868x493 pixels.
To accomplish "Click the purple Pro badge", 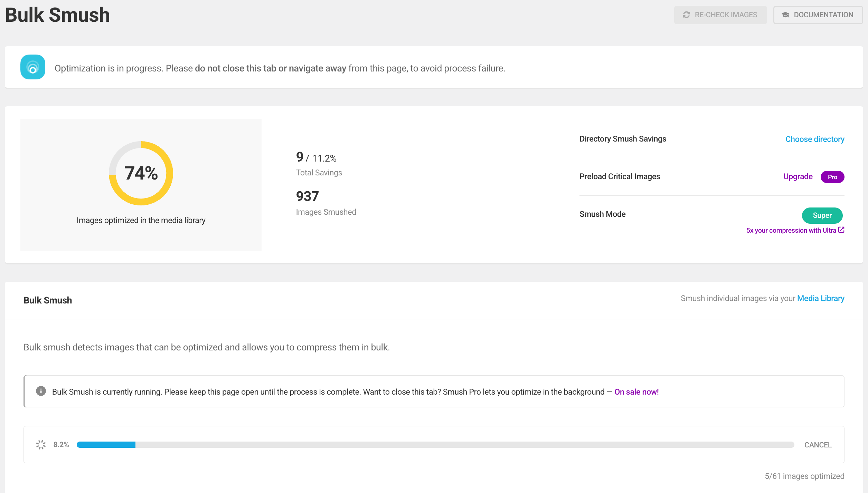I will click(832, 177).
